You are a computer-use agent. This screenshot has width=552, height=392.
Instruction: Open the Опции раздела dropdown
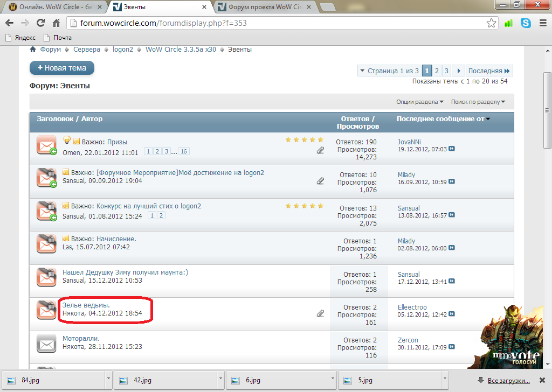coord(419,102)
